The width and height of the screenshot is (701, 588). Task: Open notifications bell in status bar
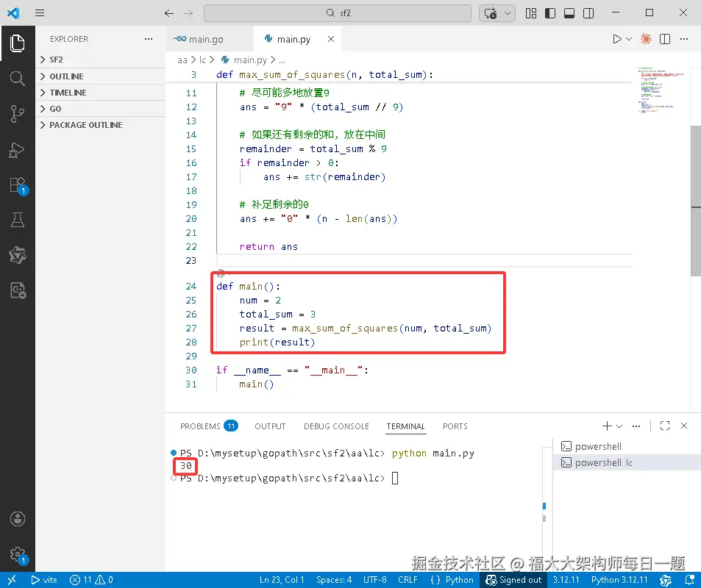tap(689, 580)
